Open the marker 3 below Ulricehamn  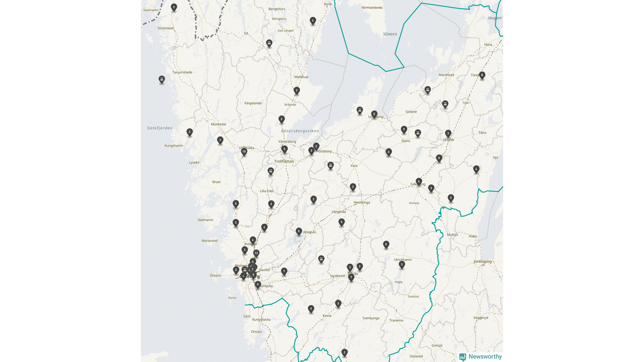click(x=401, y=265)
